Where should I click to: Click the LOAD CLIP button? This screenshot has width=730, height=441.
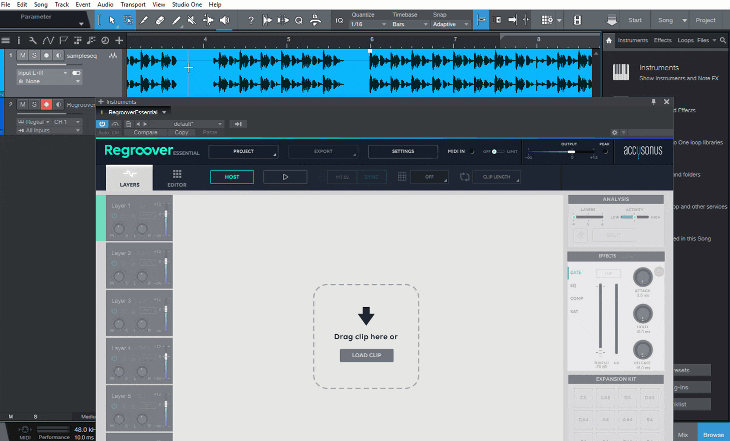[366, 355]
